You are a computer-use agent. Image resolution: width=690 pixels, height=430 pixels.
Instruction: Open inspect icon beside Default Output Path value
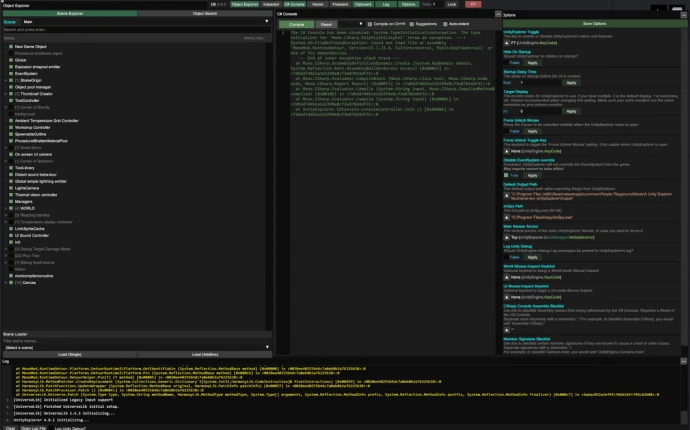[506, 195]
